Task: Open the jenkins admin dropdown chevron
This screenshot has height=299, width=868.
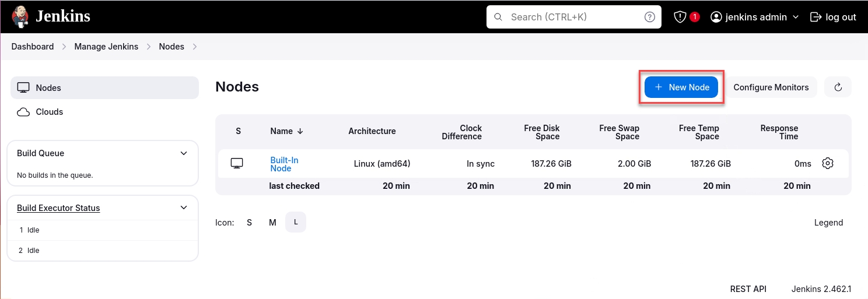Action: pyautogui.click(x=796, y=17)
